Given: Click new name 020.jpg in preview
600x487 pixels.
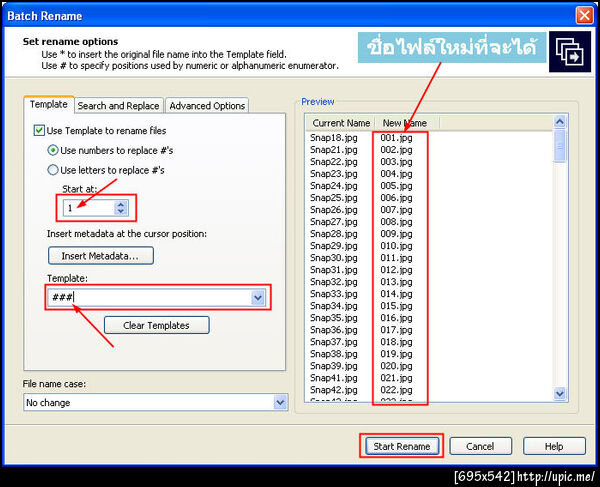Looking at the screenshot, I should pyautogui.click(x=396, y=366).
